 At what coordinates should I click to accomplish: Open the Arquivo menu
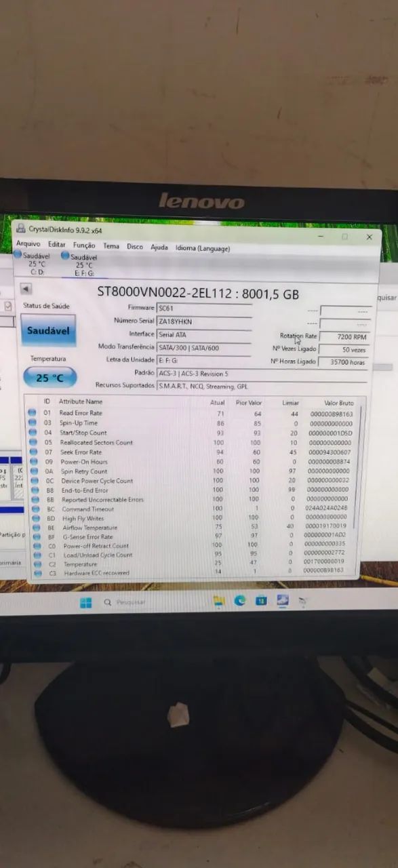[28, 243]
